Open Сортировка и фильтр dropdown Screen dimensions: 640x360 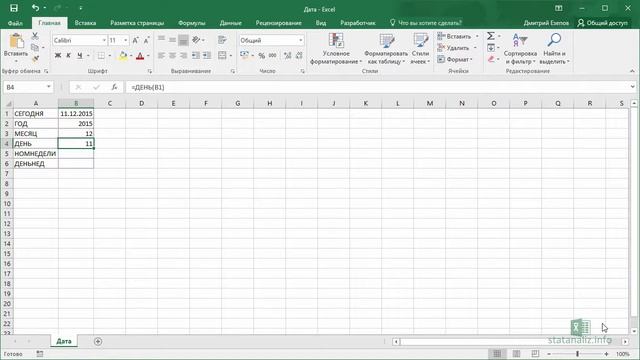click(520, 49)
